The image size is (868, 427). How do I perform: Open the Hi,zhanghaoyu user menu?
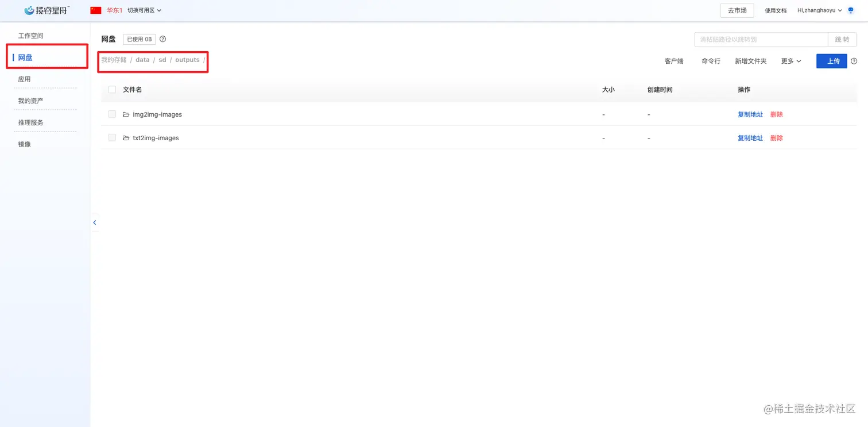pyautogui.click(x=819, y=10)
